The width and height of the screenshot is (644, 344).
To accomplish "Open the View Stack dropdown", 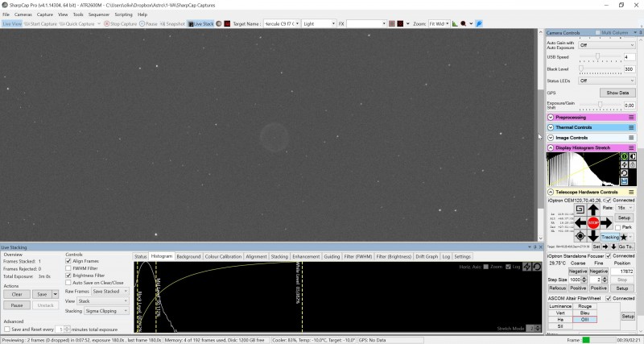I will pos(103,300).
